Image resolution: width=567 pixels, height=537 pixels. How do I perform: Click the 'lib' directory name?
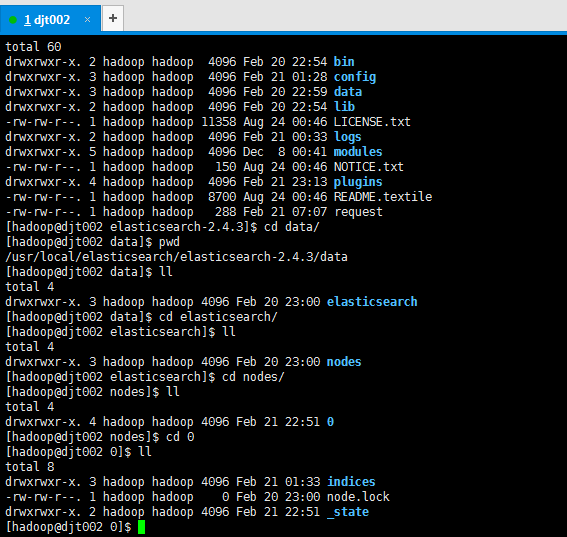(x=344, y=107)
